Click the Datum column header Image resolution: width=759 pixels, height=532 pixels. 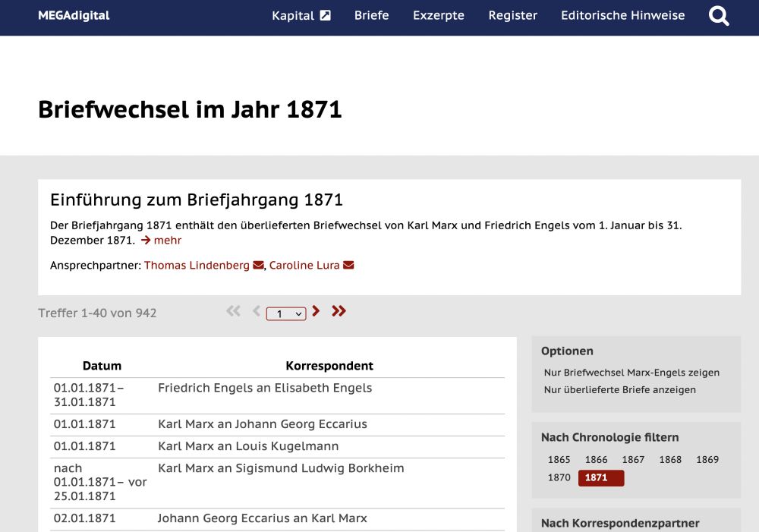(102, 366)
